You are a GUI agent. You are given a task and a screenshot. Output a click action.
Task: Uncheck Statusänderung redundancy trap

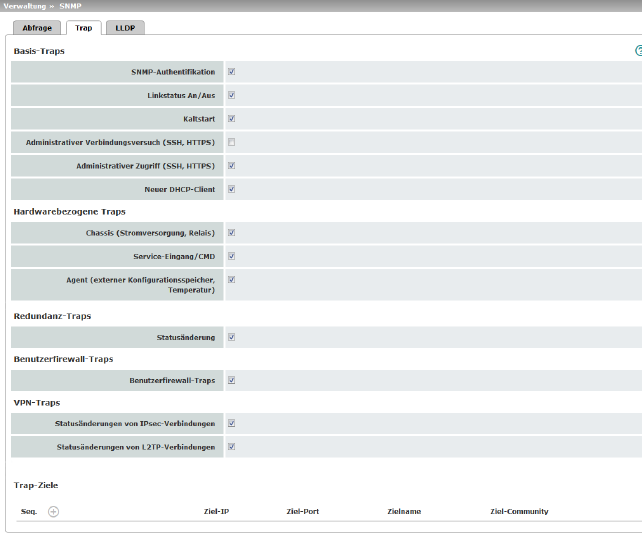pos(231,337)
